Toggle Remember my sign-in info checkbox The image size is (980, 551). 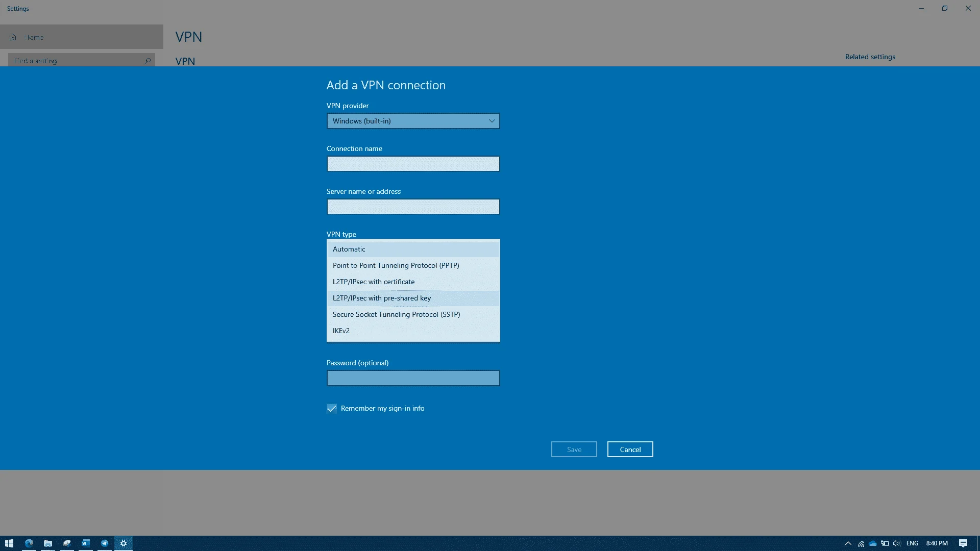point(332,409)
